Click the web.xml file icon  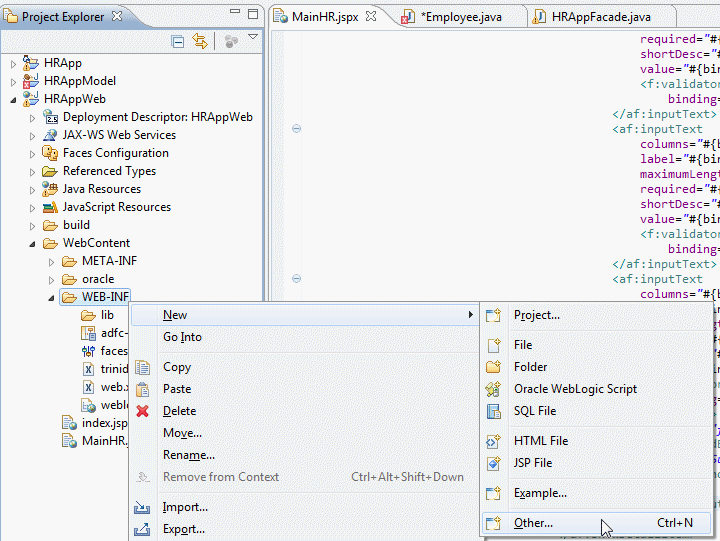click(x=88, y=387)
